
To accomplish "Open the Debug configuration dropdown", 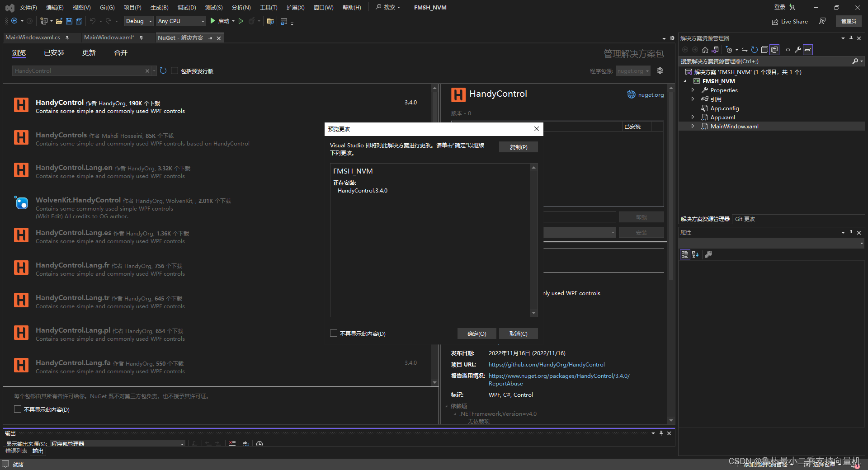I will tap(139, 21).
